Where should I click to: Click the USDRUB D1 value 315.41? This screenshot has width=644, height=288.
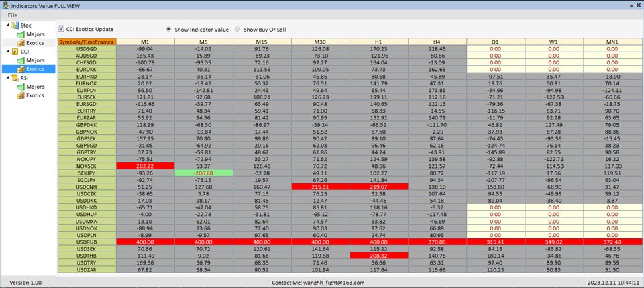(496, 242)
